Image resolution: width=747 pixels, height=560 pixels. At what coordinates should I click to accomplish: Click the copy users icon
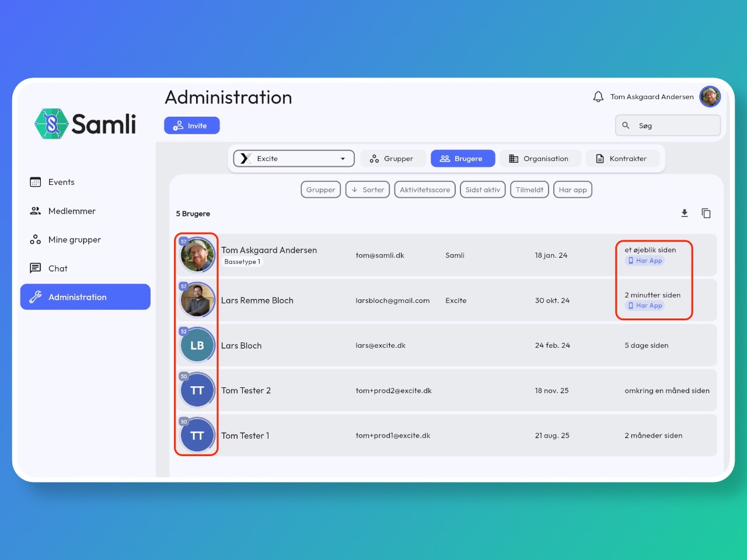click(x=706, y=213)
